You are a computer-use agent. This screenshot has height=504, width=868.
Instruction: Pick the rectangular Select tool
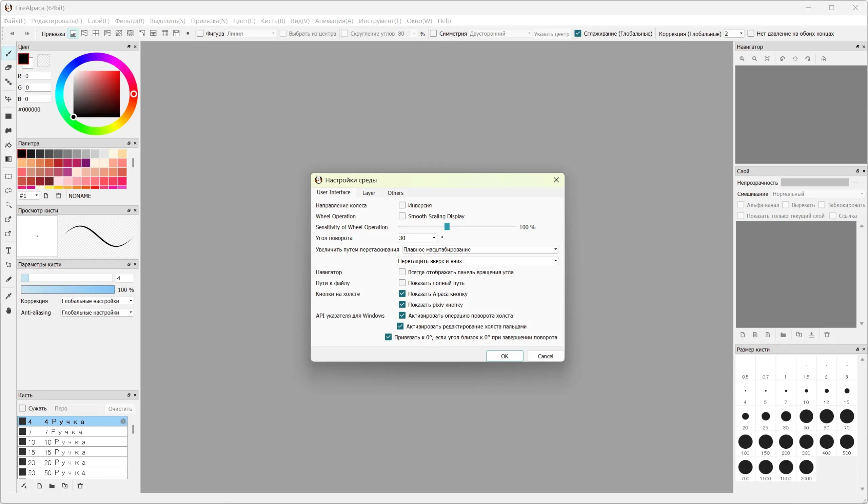[x=8, y=176]
